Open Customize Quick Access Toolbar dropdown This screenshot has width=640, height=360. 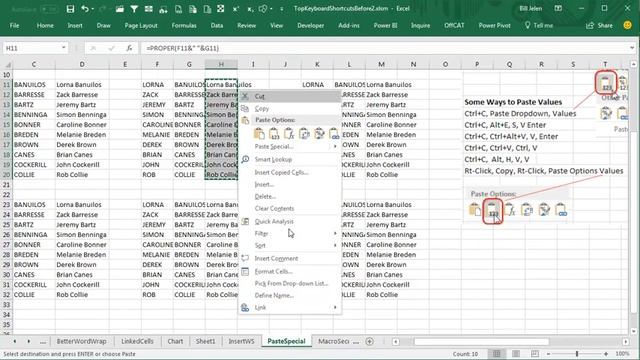(282, 9)
